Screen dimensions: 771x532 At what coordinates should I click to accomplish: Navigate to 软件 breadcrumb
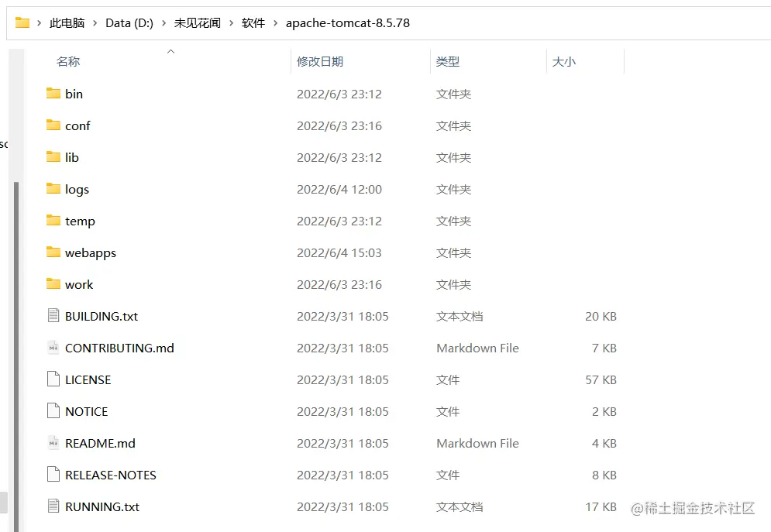pos(253,23)
